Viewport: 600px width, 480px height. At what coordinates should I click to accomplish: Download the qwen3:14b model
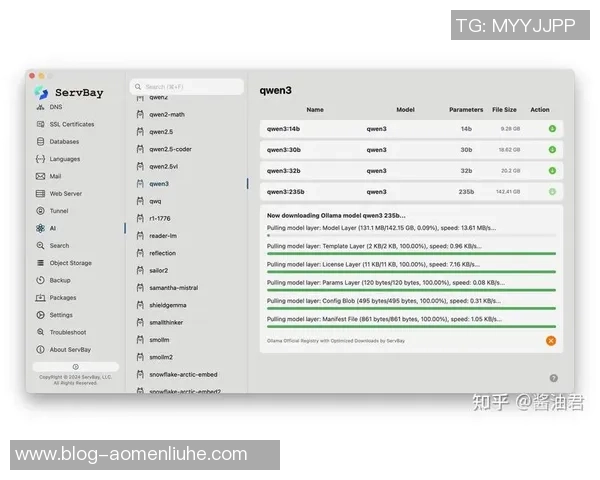coord(552,129)
